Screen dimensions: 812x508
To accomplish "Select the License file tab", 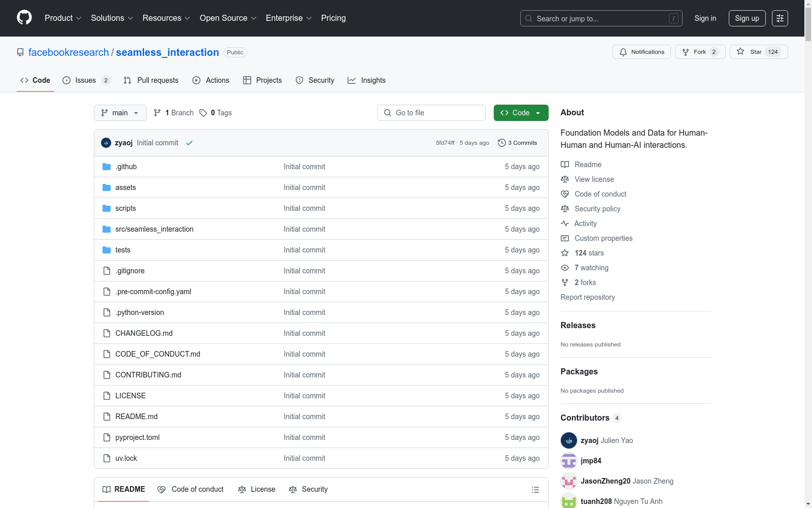I will pos(257,489).
